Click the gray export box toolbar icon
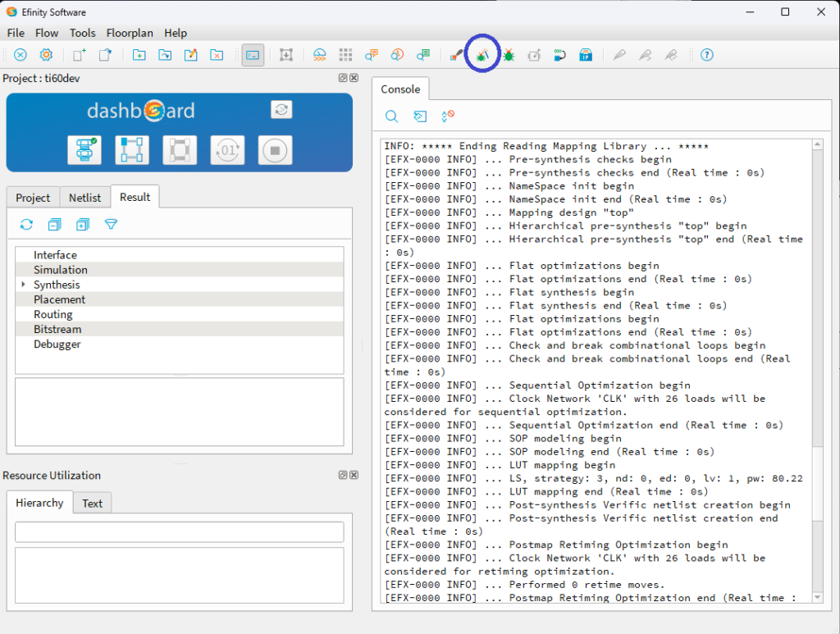Screen dimensions: 840x634 (x=534, y=55)
